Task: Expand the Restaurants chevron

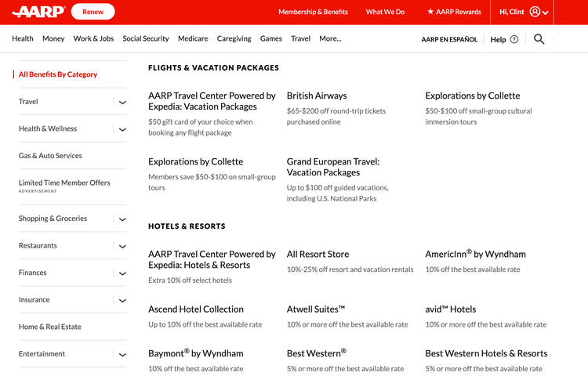Action: click(122, 246)
